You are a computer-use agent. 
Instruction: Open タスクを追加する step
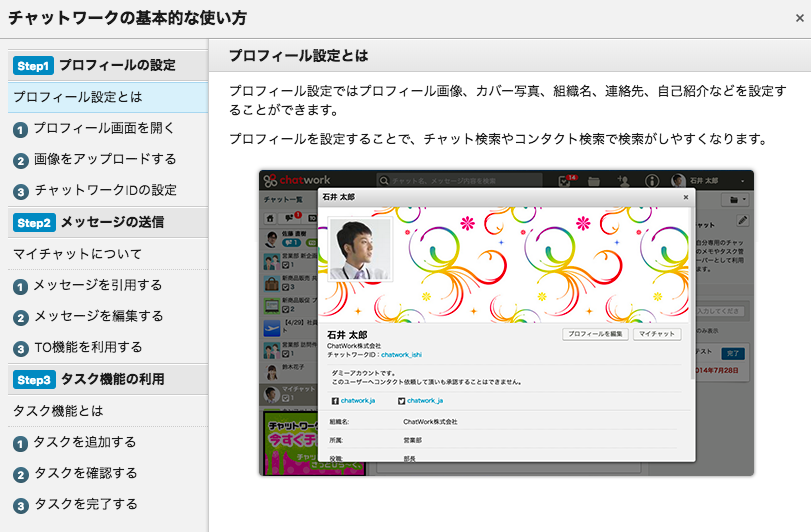pyautogui.click(x=108, y=443)
